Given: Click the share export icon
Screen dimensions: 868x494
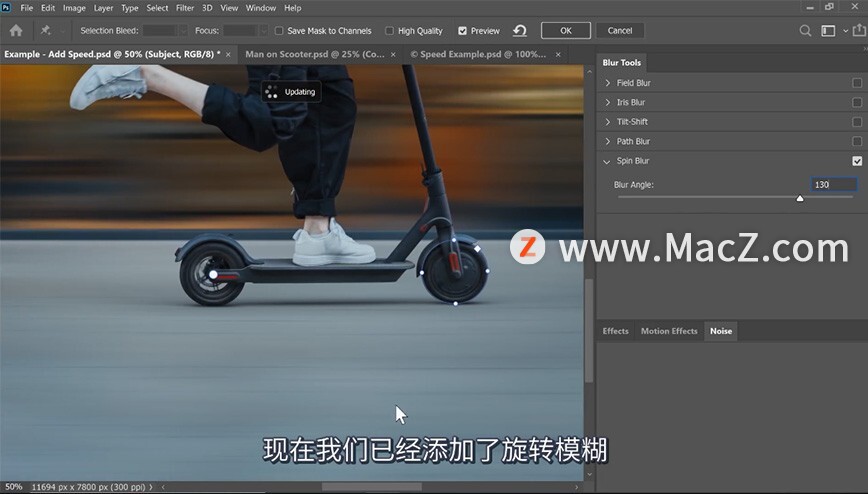Looking at the screenshot, I should pyautogui.click(x=859, y=30).
